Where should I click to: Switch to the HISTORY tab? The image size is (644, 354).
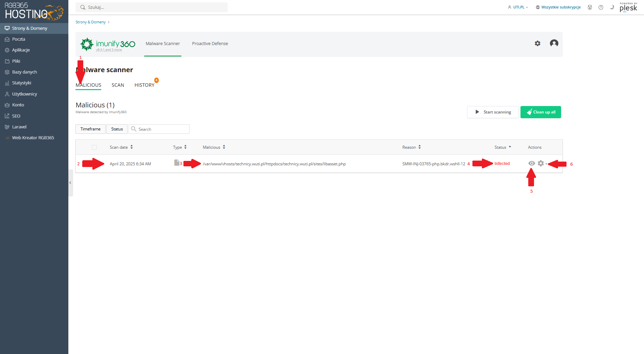(144, 85)
